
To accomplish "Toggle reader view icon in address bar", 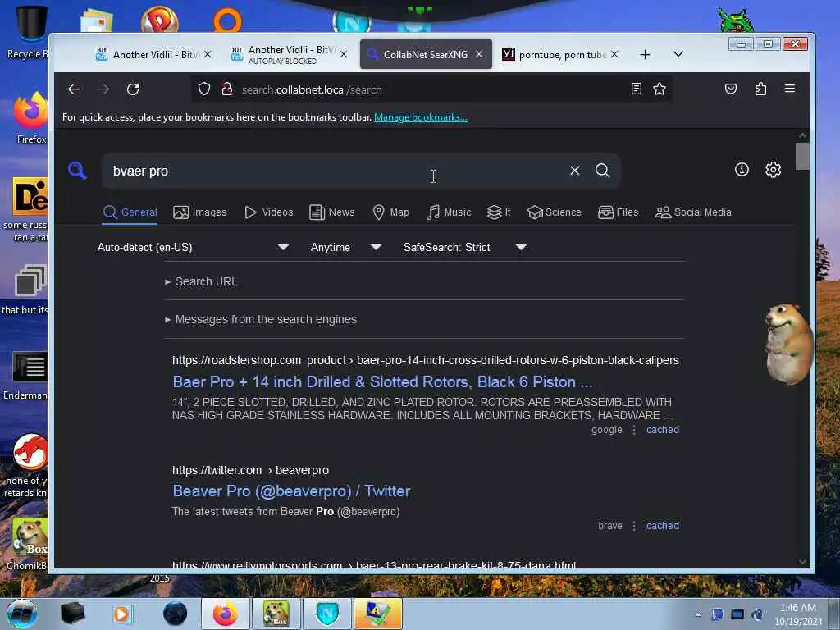I will [636, 89].
